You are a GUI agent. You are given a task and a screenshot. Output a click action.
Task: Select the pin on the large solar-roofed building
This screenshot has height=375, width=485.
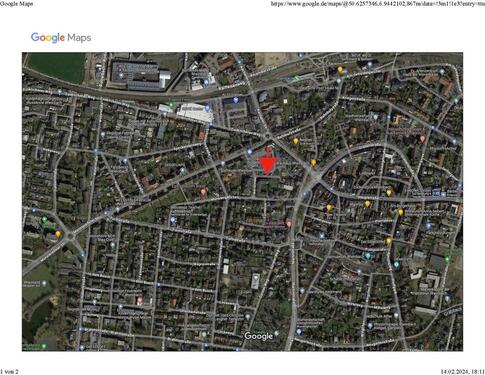(121, 76)
